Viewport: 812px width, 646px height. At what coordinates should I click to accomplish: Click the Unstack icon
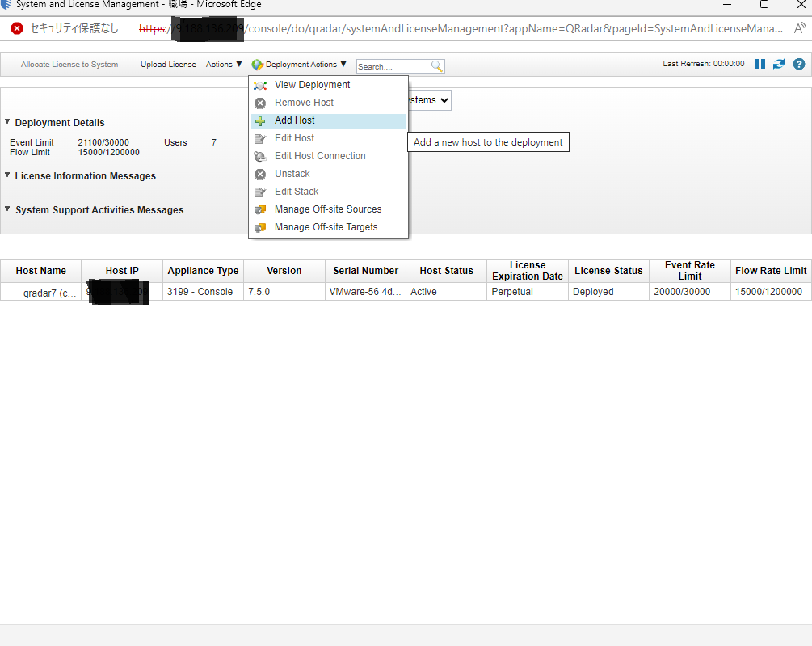point(260,175)
